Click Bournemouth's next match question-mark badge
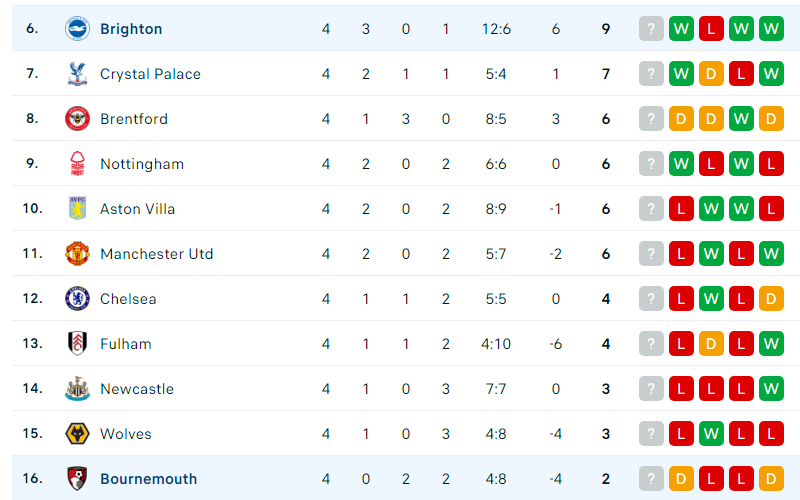800x500 pixels. click(651, 479)
